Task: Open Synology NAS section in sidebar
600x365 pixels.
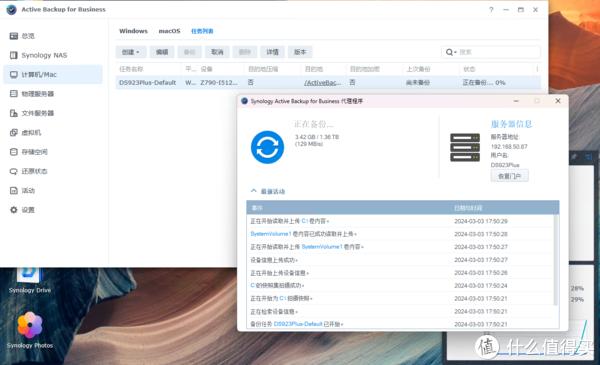Action: (x=38, y=55)
